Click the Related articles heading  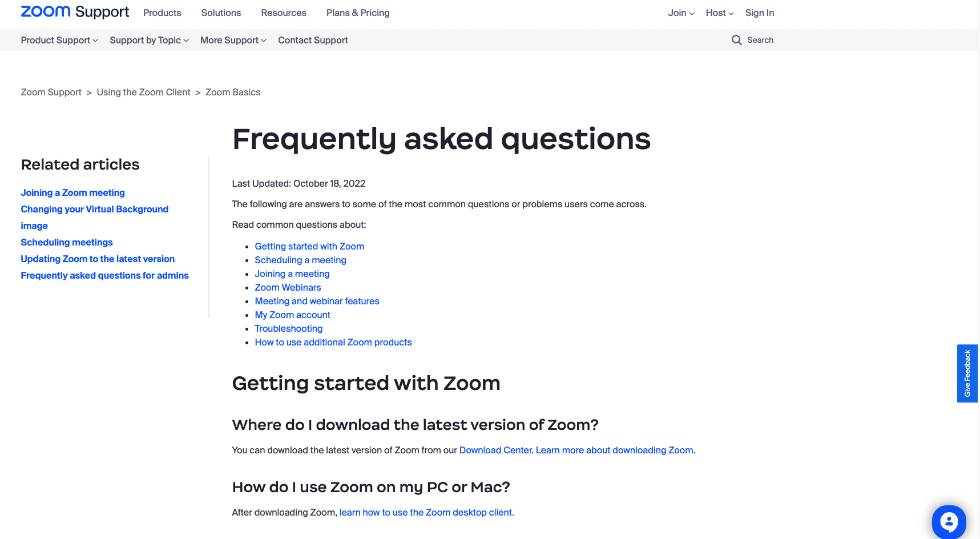click(80, 164)
